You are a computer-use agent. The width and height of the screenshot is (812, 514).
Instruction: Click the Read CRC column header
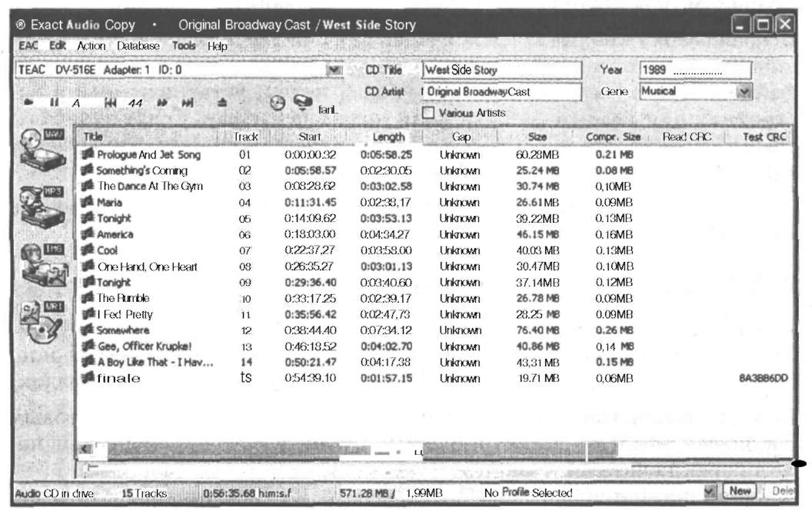[x=687, y=137]
